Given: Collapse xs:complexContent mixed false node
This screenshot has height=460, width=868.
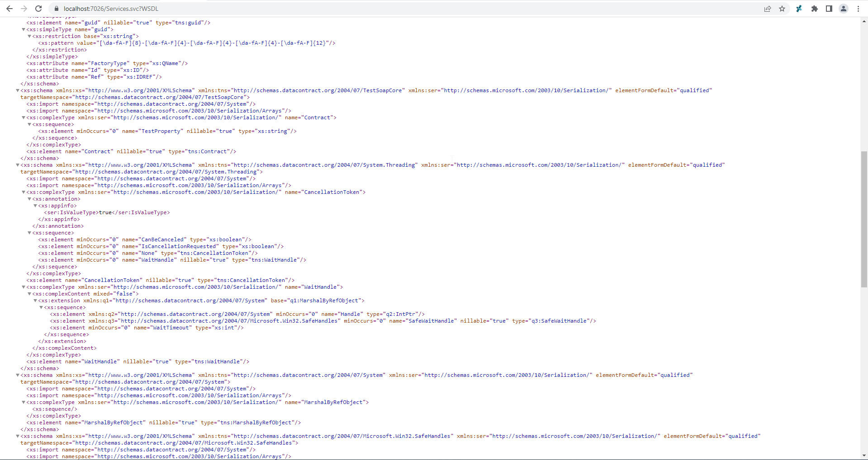Looking at the screenshot, I should (x=29, y=294).
